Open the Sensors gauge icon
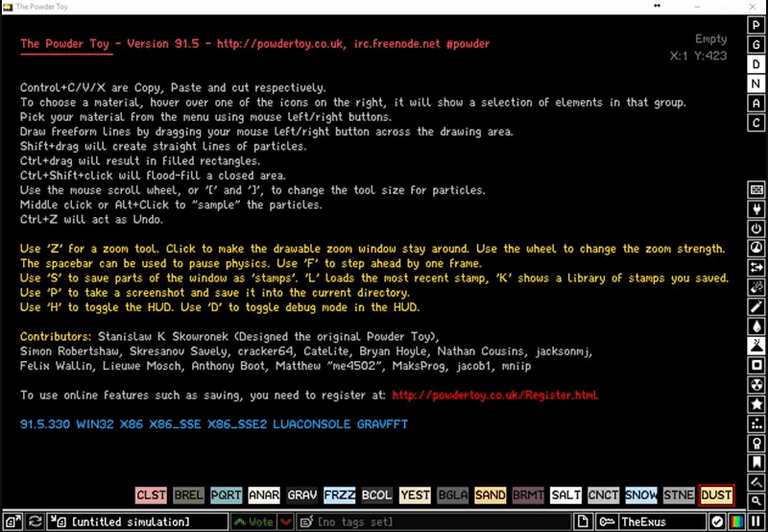The image size is (768, 532). [x=756, y=249]
